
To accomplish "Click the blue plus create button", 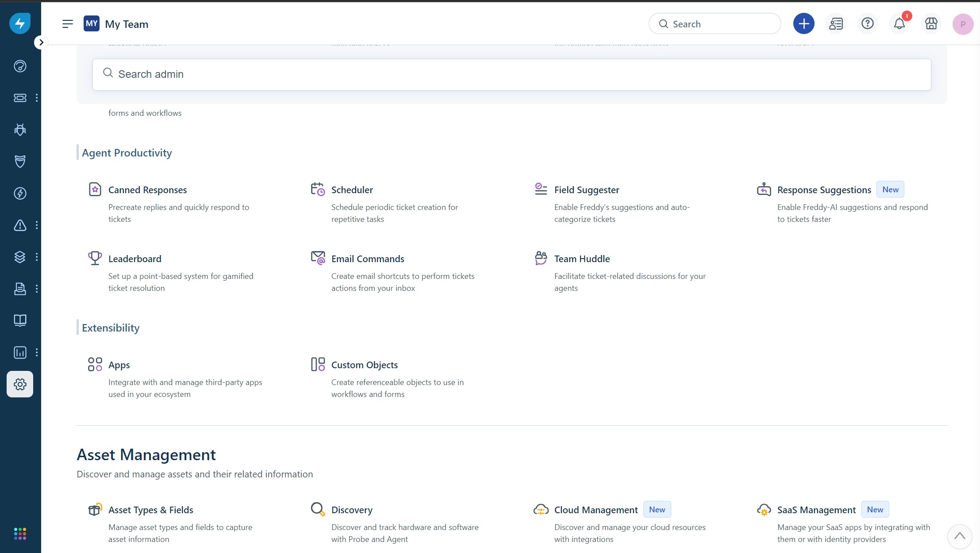I will [x=803, y=24].
